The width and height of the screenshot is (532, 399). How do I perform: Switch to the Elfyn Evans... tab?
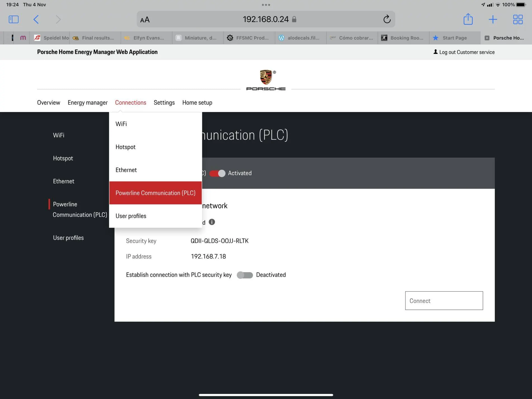click(x=146, y=38)
